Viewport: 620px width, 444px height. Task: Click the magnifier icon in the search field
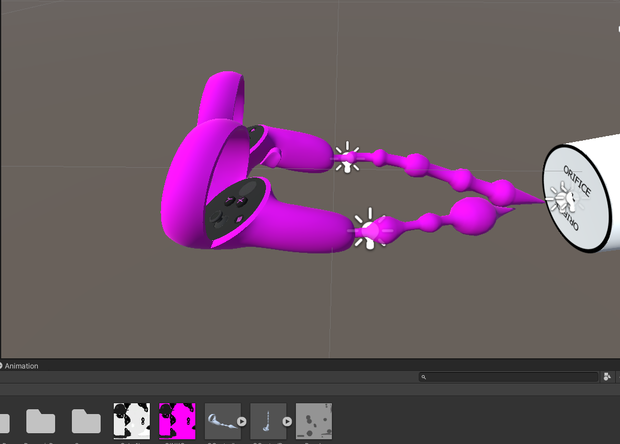423,377
